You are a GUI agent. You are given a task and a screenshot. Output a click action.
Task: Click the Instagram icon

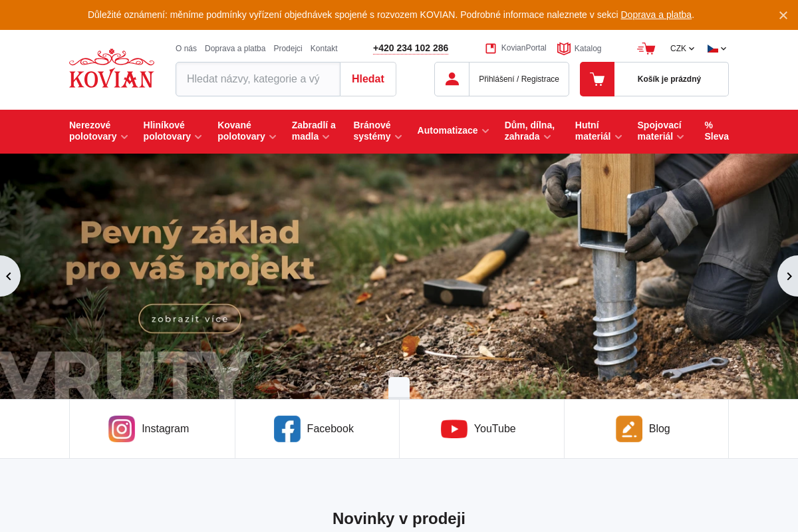(122, 429)
